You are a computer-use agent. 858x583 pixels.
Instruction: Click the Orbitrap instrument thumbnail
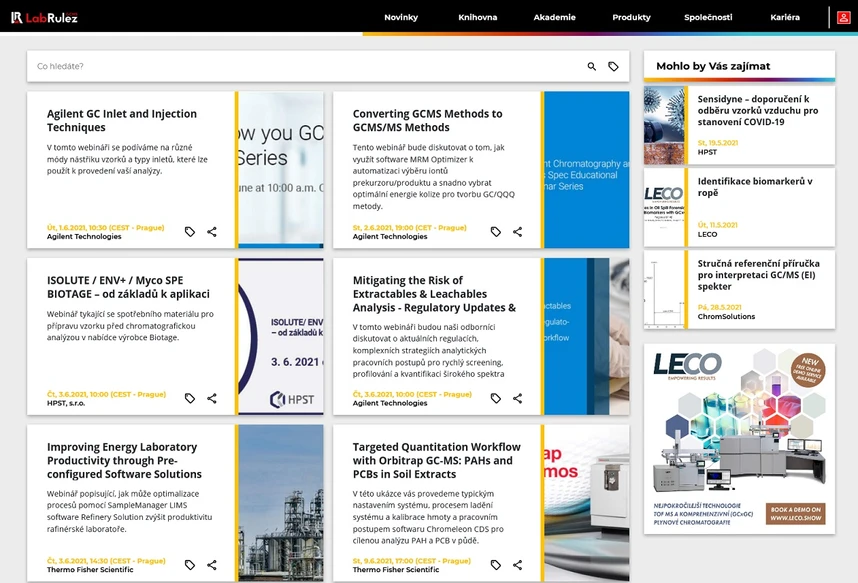pyautogui.click(x=587, y=503)
